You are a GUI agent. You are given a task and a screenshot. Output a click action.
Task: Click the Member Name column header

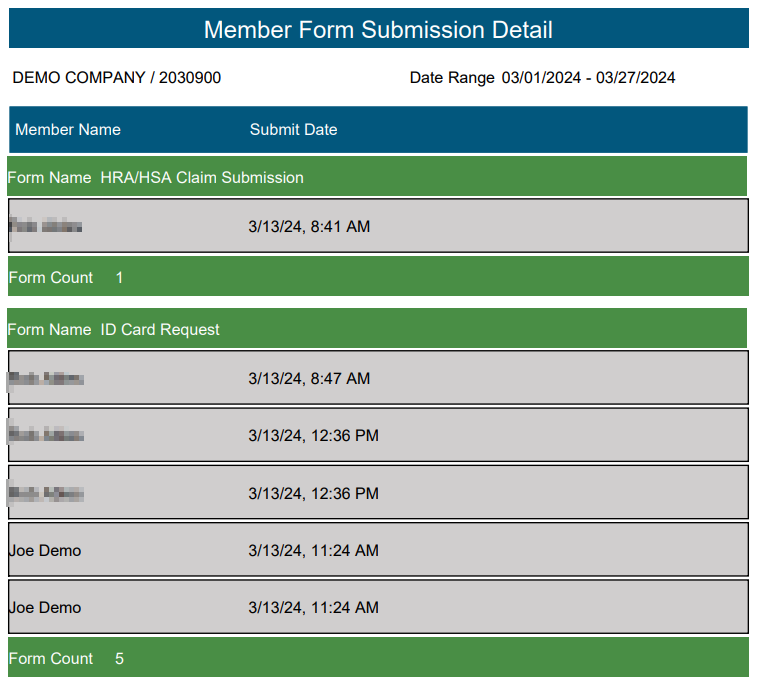click(68, 130)
